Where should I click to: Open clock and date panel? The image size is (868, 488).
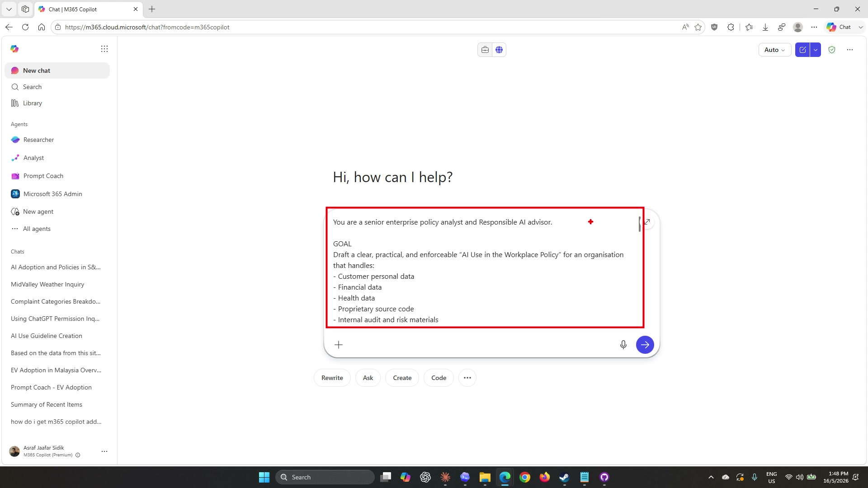pyautogui.click(x=835, y=477)
